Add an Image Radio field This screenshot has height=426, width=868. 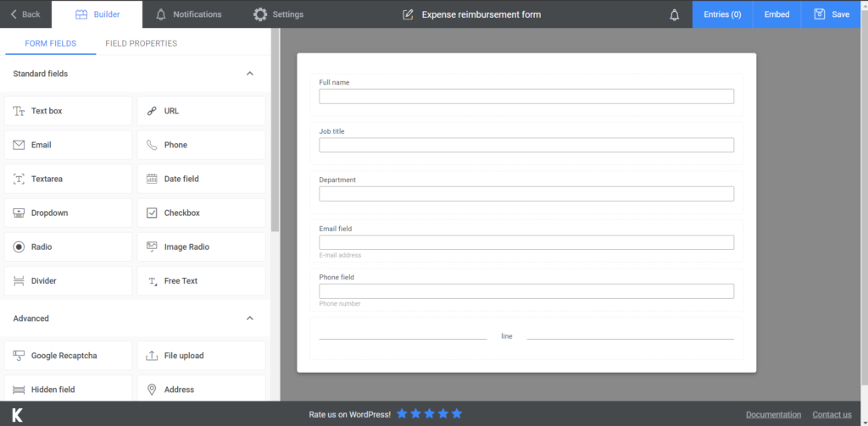(201, 246)
